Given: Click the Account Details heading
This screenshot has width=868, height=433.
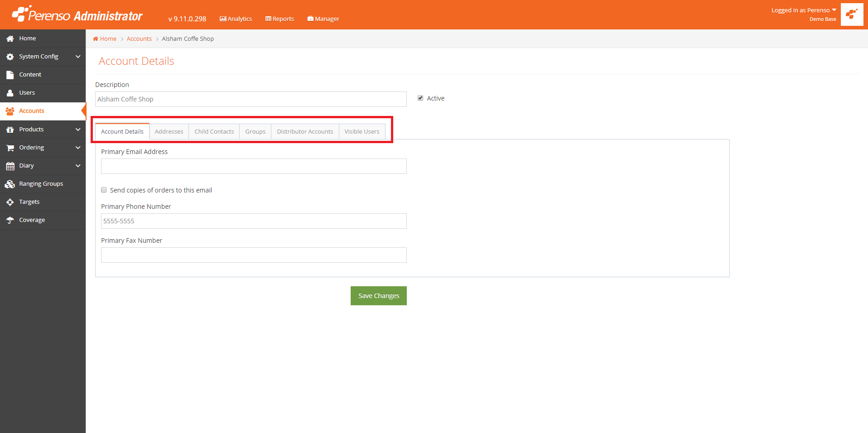Looking at the screenshot, I should pos(136,61).
